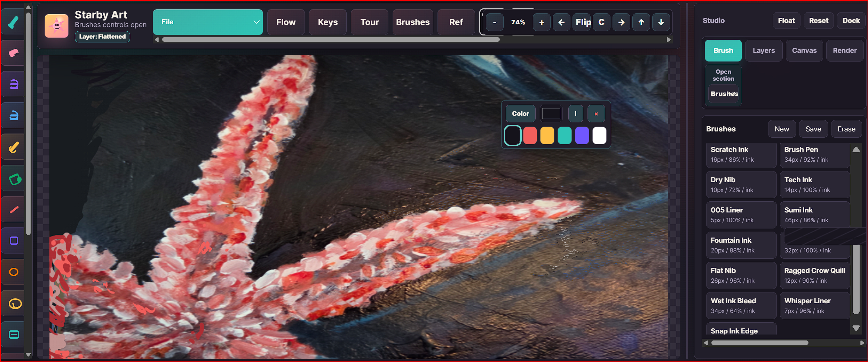Image resolution: width=868 pixels, height=362 pixels.
Task: Choose the Scratch Ink brush preset
Action: coord(741,155)
